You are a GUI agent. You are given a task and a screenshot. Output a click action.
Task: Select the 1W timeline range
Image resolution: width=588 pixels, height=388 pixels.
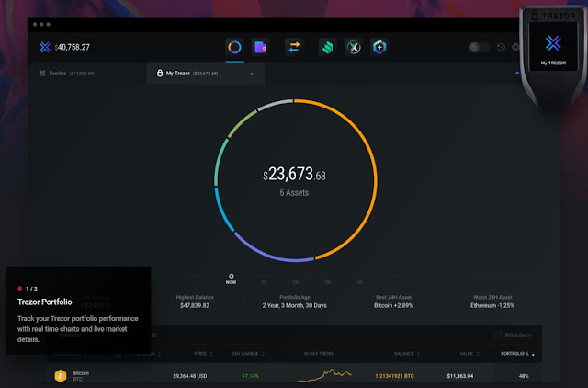pos(296,282)
